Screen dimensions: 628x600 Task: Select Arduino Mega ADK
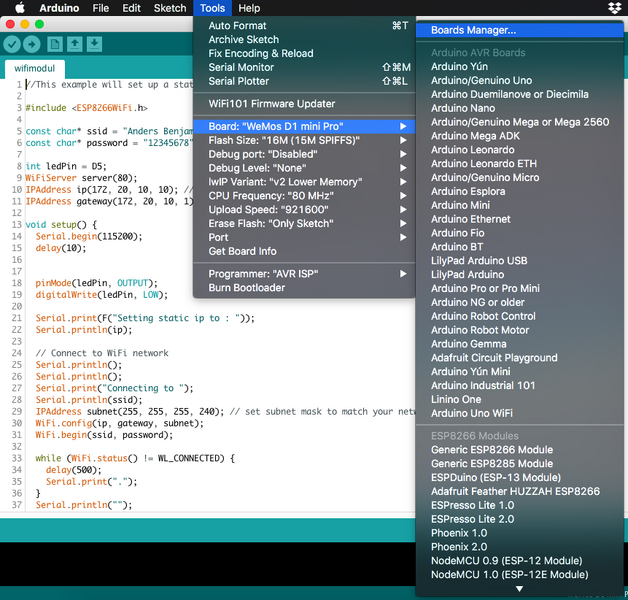tap(519, 136)
